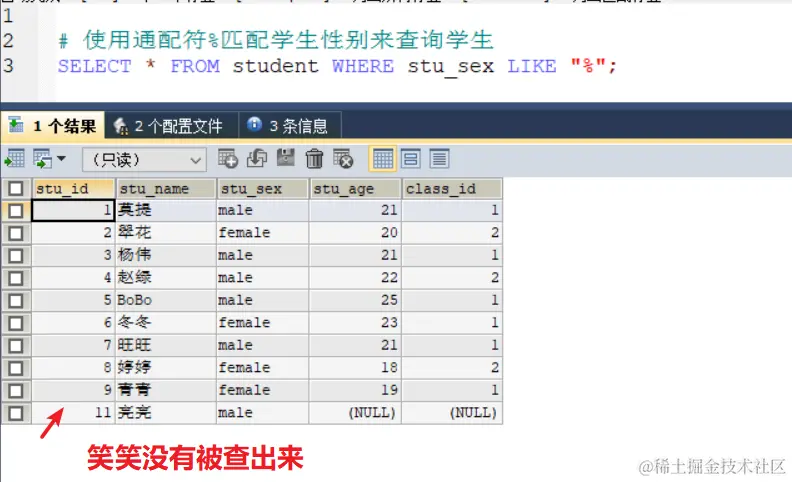Viewport: 792px width, 482px height.
Task: Select the stu_age cell showing 25
Action: coord(355,300)
